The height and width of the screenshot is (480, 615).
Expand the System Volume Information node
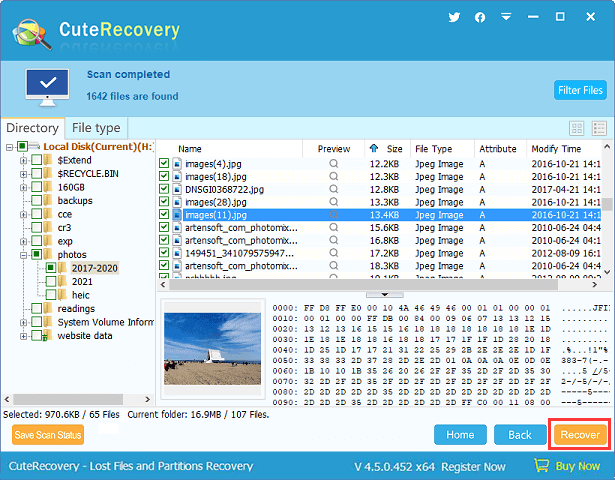(24, 322)
